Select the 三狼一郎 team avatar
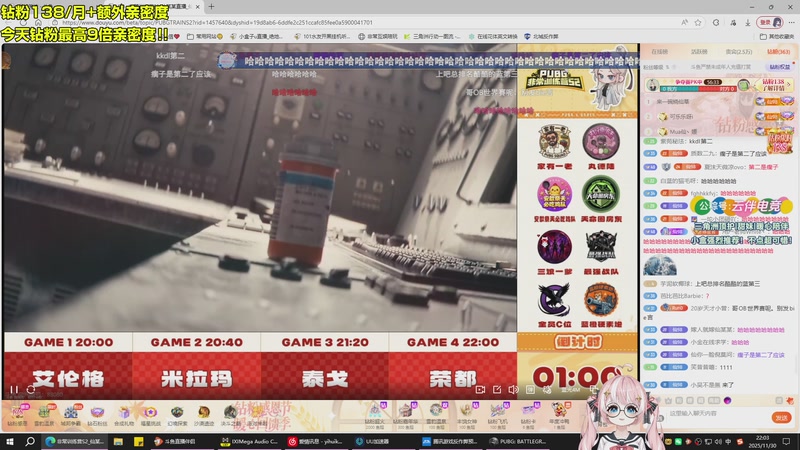Image resolution: width=800 pixels, height=450 pixels. [554, 246]
